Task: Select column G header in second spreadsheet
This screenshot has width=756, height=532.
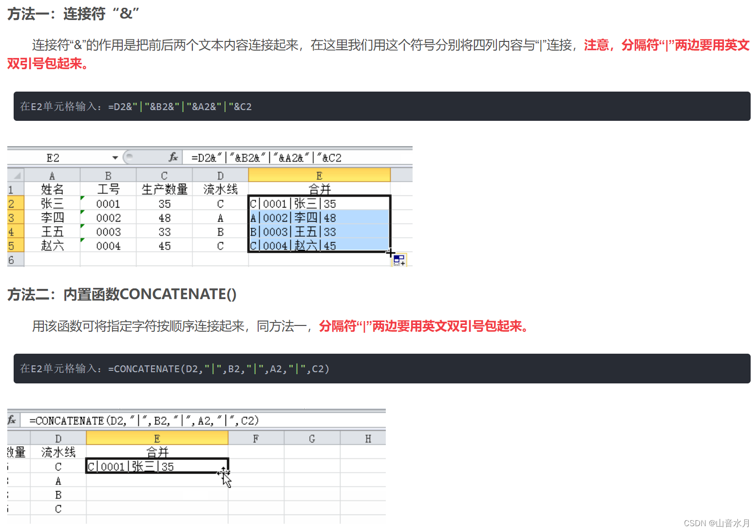Action: point(312,438)
